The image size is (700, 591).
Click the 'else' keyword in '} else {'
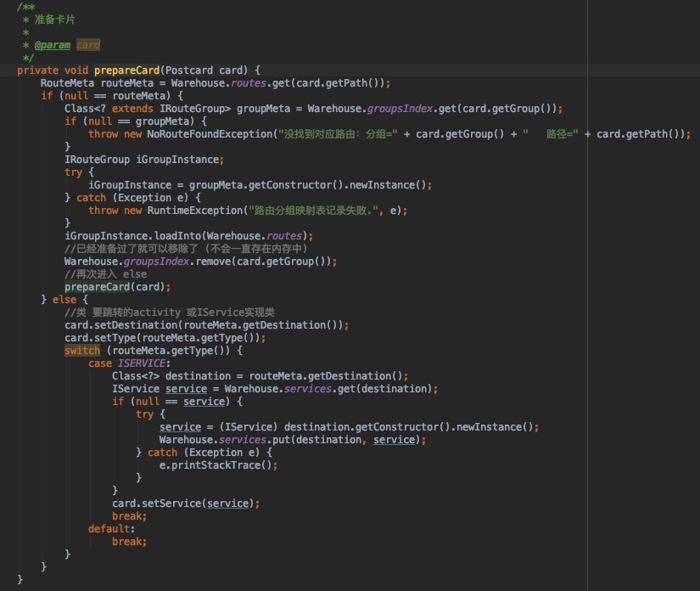[64, 299]
